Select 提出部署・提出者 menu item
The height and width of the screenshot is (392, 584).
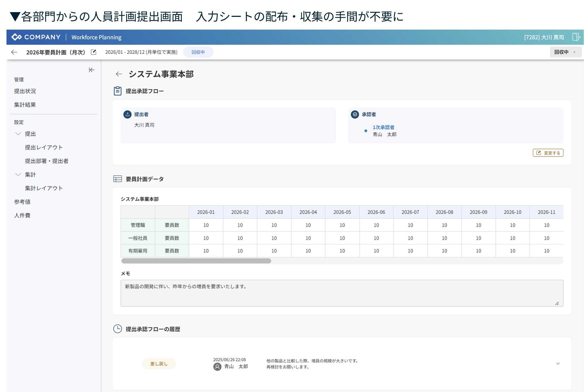(47, 161)
